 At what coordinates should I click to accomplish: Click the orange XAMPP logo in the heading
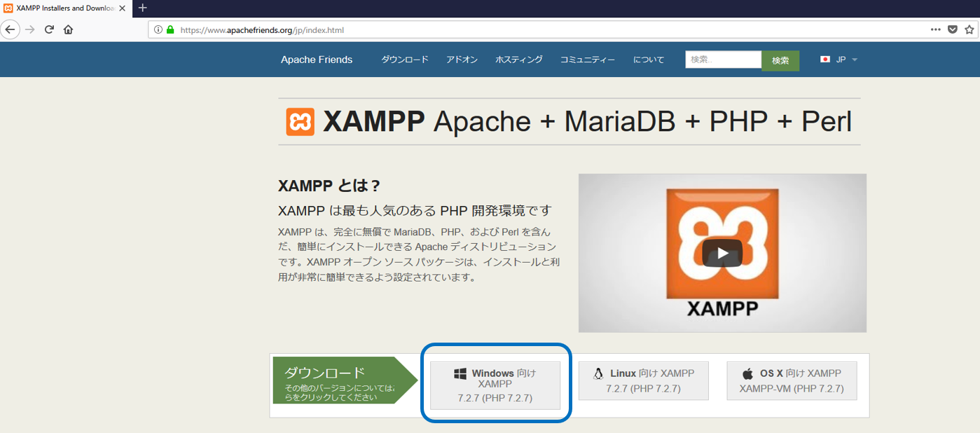point(301,122)
